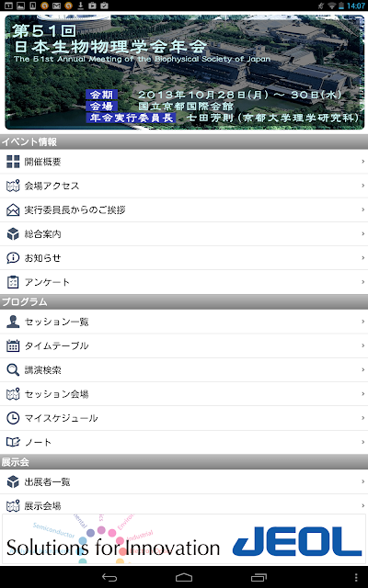Image resolution: width=368 pixels, height=588 pixels.
Task: Tap the grid icon beside 開催概要
Action: [x=13, y=162]
